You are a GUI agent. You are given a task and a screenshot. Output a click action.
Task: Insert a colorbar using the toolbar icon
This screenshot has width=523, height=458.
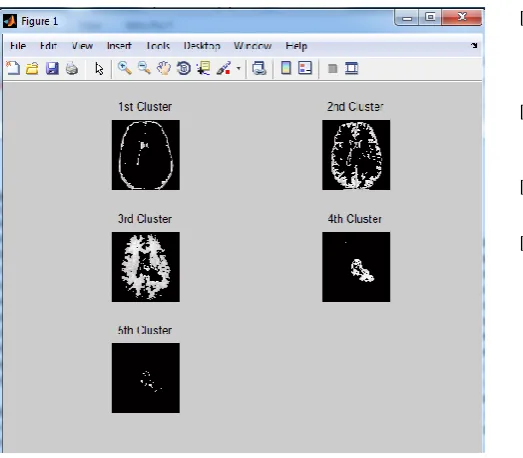286,68
